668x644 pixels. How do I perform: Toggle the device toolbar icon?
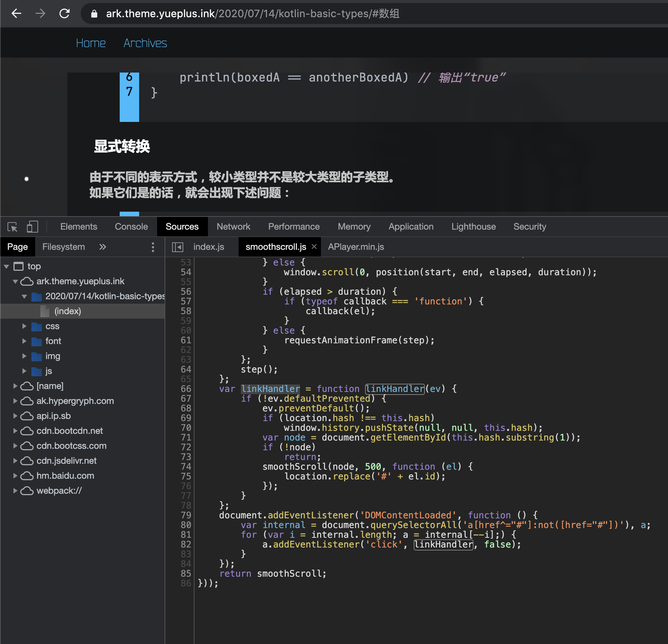(x=33, y=227)
